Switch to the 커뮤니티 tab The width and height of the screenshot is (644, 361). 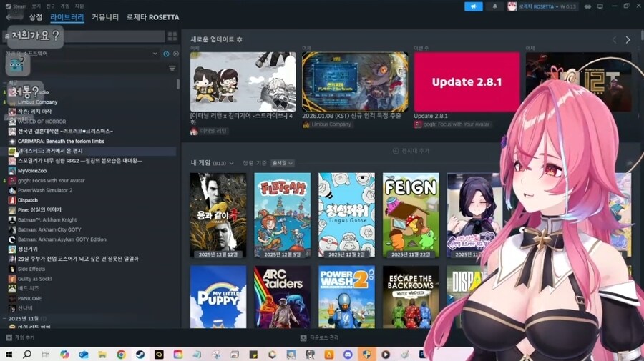(105, 17)
